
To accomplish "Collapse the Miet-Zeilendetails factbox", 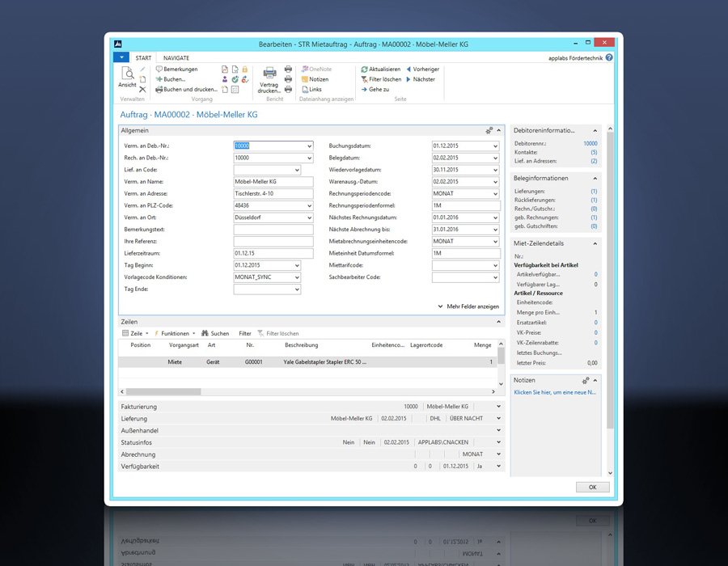I will tap(595, 243).
